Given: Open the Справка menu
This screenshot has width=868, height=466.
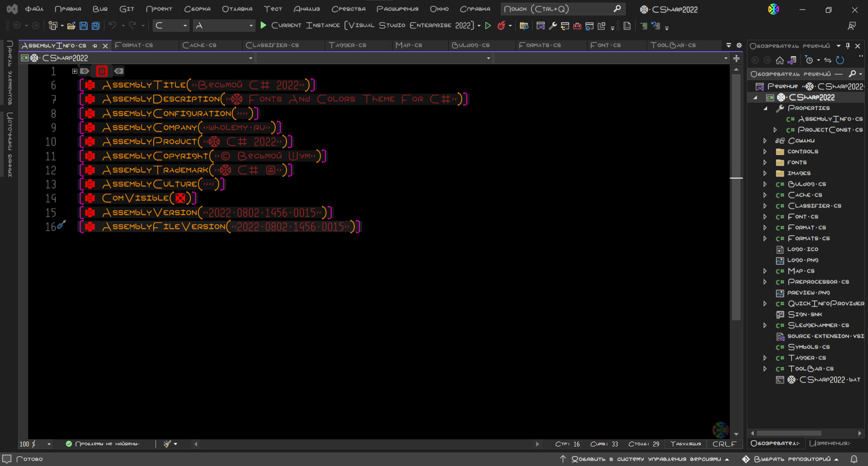Looking at the screenshot, I should coord(475,9).
